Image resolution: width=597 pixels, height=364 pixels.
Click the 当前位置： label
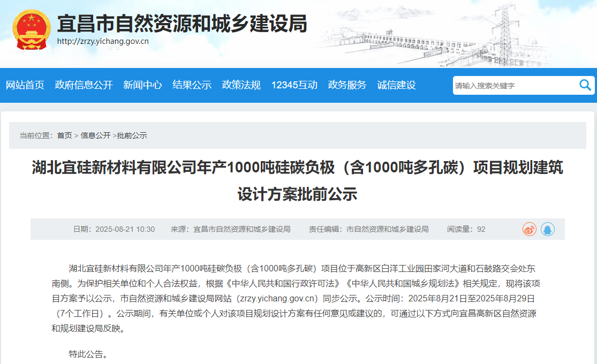[36, 135]
